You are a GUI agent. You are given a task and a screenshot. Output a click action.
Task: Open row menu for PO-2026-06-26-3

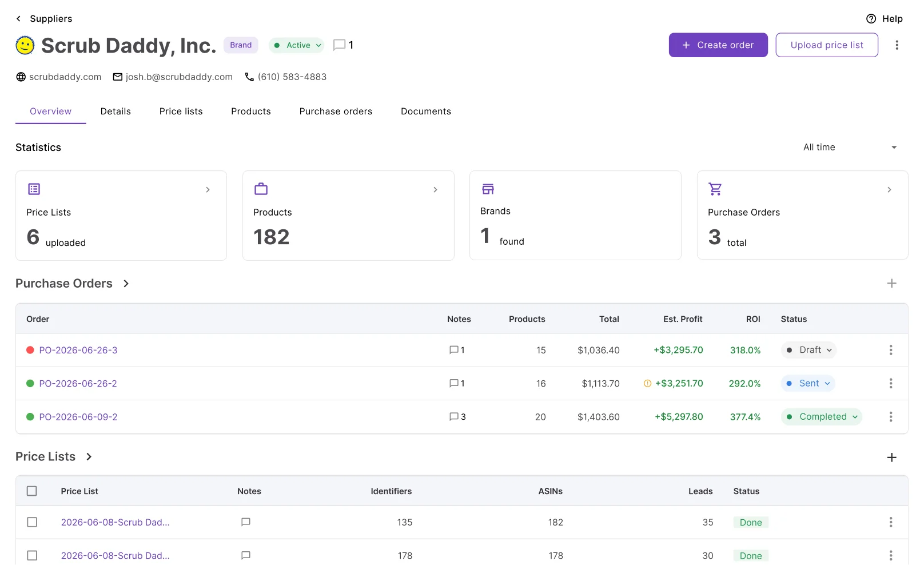(890, 350)
